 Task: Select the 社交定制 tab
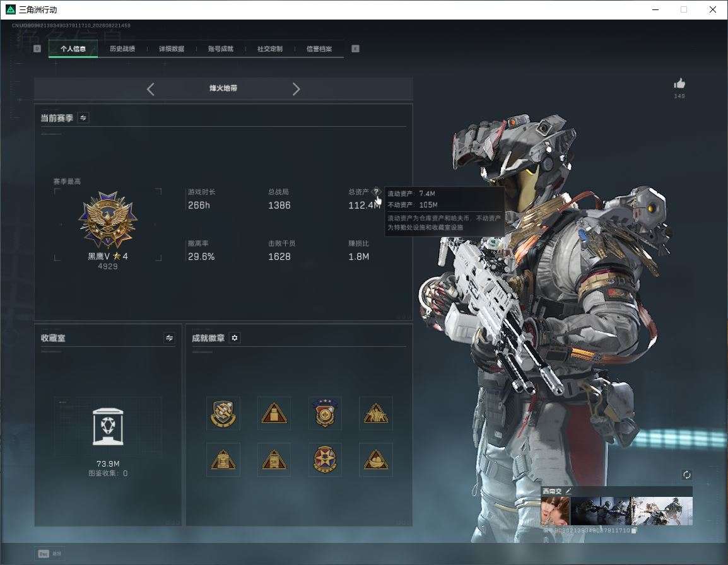(270, 49)
